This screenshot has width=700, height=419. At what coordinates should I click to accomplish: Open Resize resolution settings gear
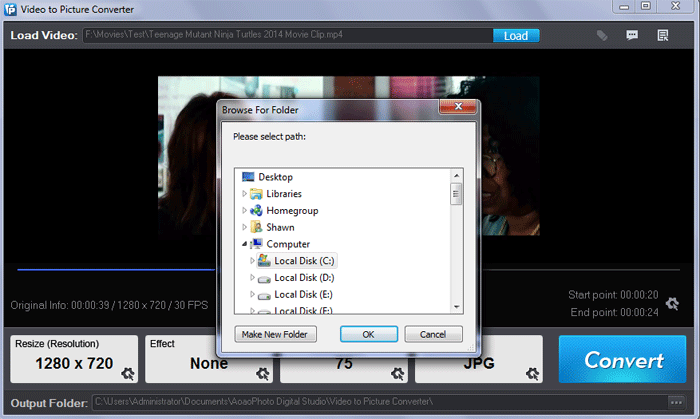click(128, 373)
